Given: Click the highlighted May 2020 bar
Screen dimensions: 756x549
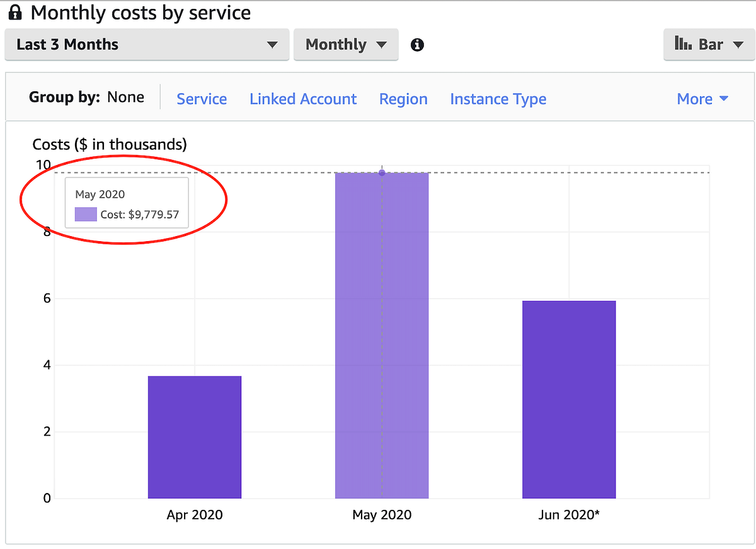Looking at the screenshot, I should coord(382,334).
